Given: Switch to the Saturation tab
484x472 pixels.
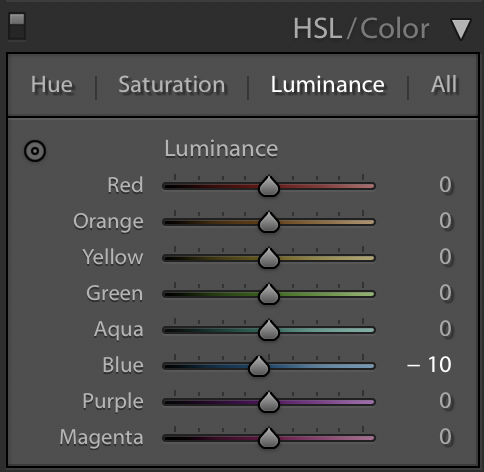Looking at the screenshot, I should pyautogui.click(x=172, y=84).
